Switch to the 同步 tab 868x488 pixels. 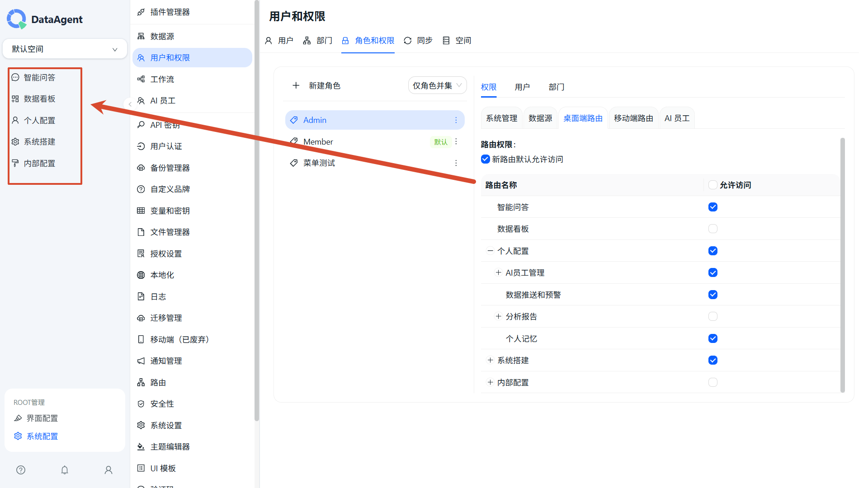(x=418, y=41)
